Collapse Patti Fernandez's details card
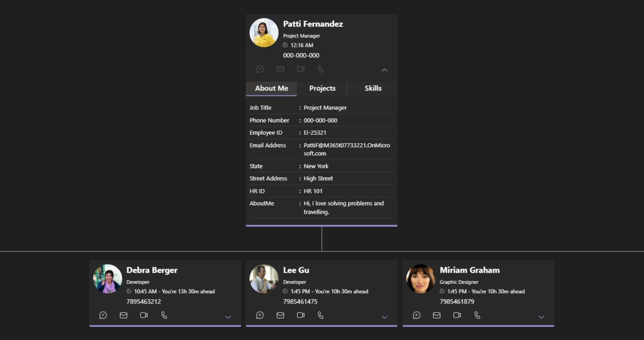644x340 pixels. coord(384,70)
